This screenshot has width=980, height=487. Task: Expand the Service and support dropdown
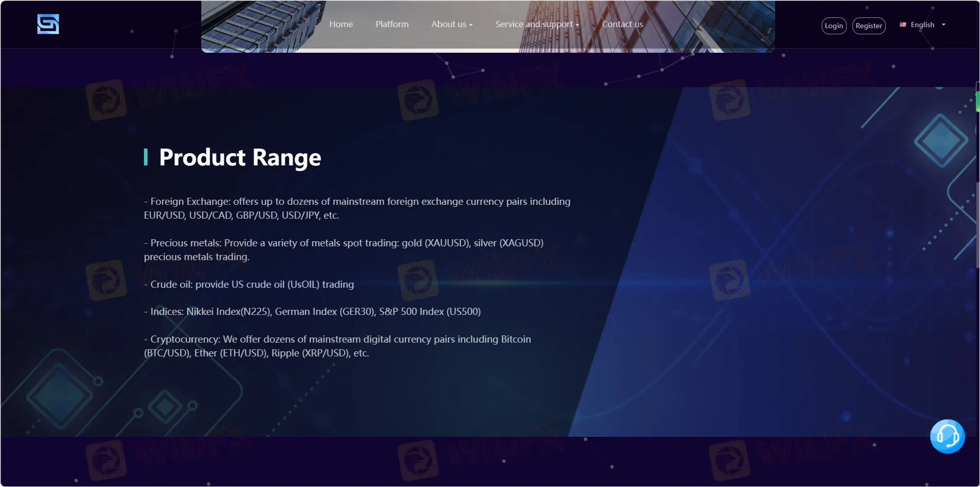537,24
